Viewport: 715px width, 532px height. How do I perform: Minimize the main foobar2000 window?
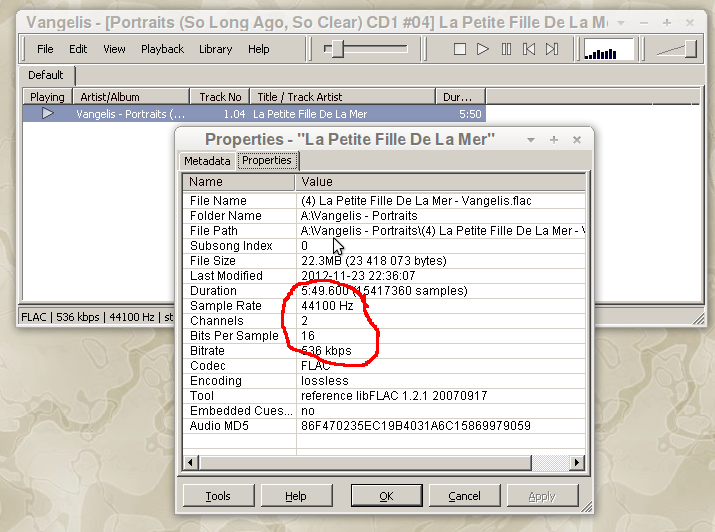pos(644,23)
